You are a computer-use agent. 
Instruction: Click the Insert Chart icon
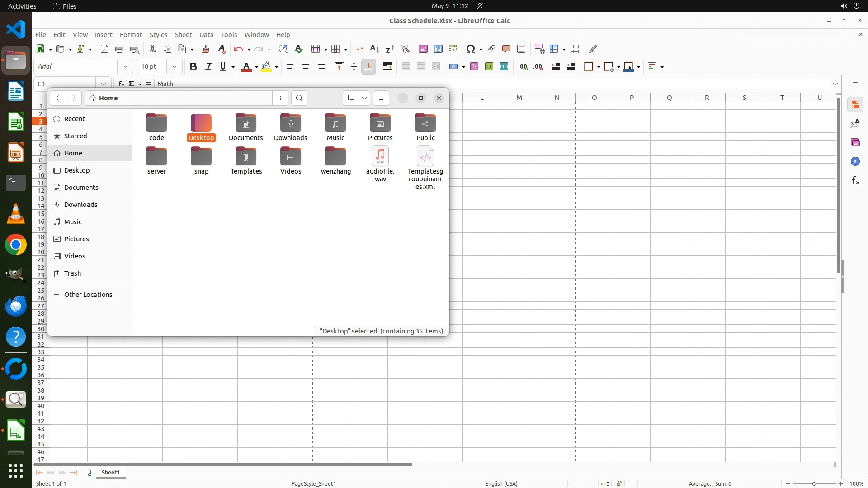438,49
